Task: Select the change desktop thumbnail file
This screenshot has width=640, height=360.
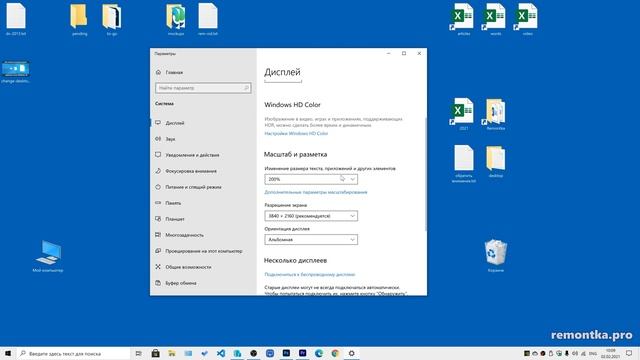Action: pos(16,71)
